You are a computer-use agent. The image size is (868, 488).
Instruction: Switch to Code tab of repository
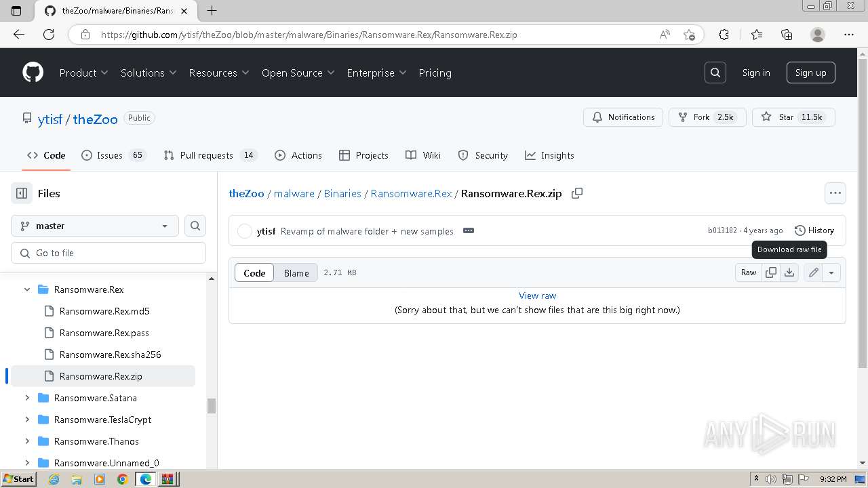46,155
